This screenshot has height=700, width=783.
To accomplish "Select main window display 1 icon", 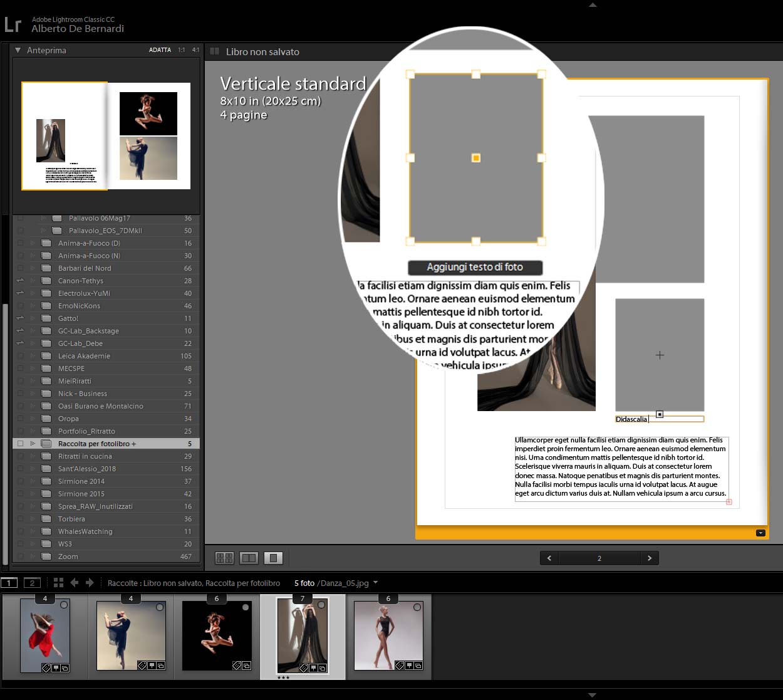I will click(x=9, y=583).
